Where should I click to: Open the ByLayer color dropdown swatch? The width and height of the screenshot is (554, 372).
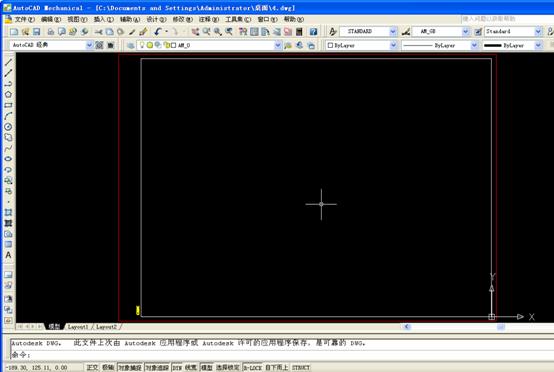click(x=361, y=45)
